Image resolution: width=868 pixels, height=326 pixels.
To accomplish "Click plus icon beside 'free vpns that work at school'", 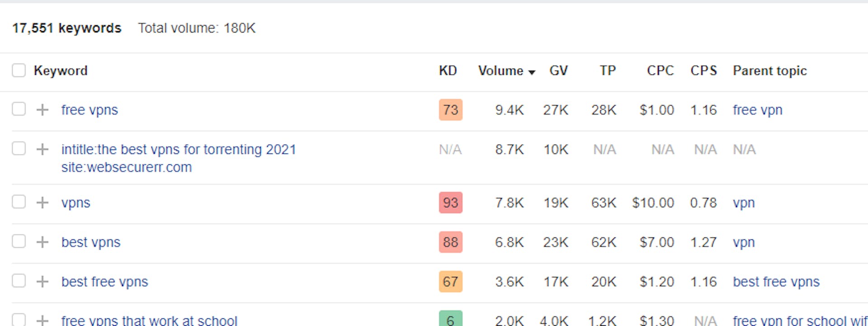I will click(42, 320).
